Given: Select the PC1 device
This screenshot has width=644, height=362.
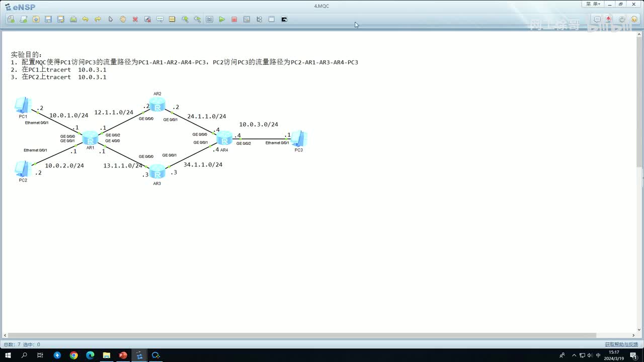Looking at the screenshot, I should [23, 105].
